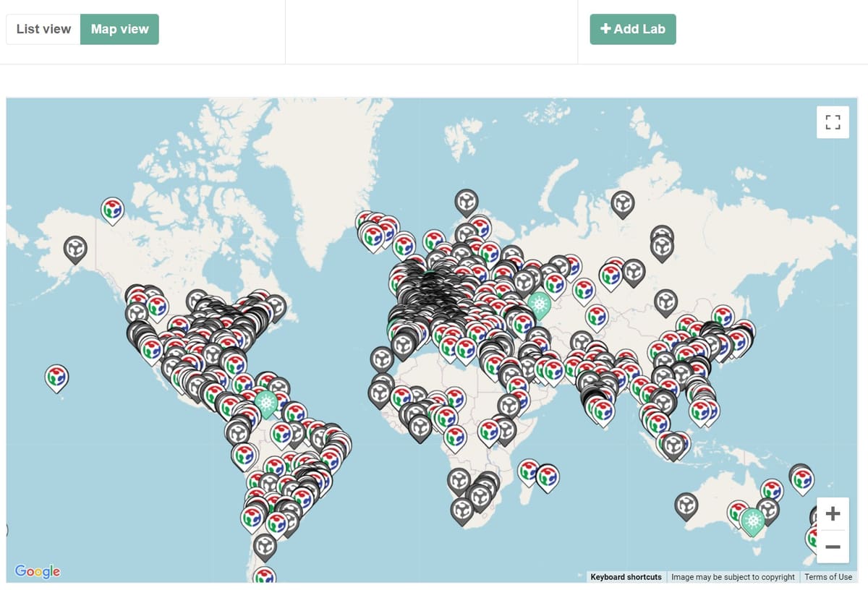Click the gray marker in Namibia
This screenshot has height=590, width=868.
point(459,481)
